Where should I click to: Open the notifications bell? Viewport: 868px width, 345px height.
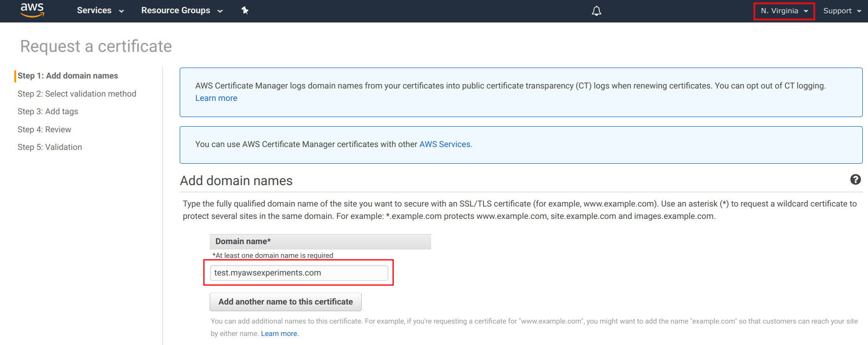pos(596,11)
